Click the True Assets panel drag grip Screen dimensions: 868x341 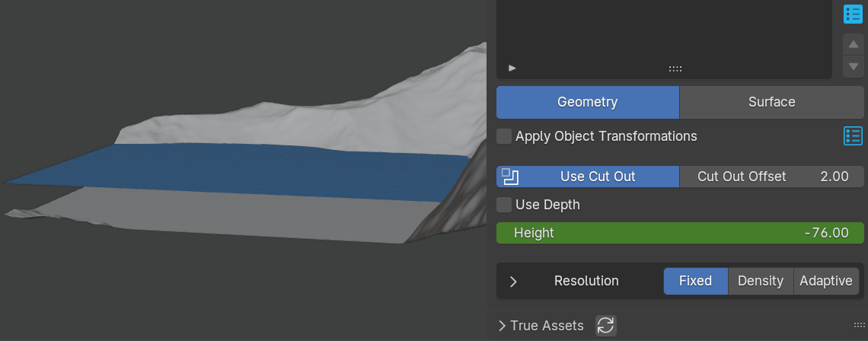tap(859, 325)
